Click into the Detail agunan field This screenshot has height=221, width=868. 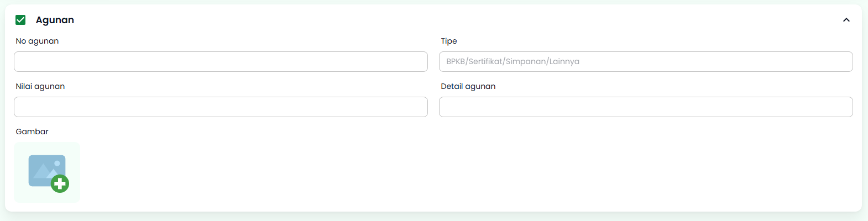coord(645,107)
